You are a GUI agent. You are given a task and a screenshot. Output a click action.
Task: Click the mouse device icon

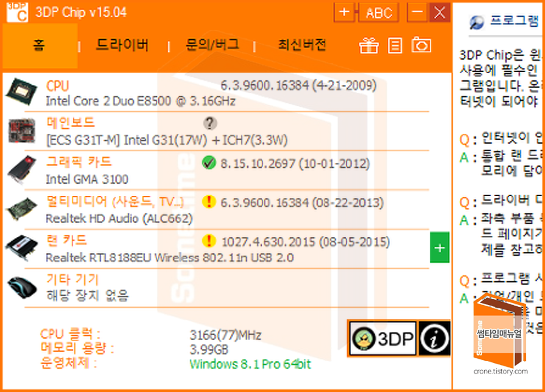[22, 287]
